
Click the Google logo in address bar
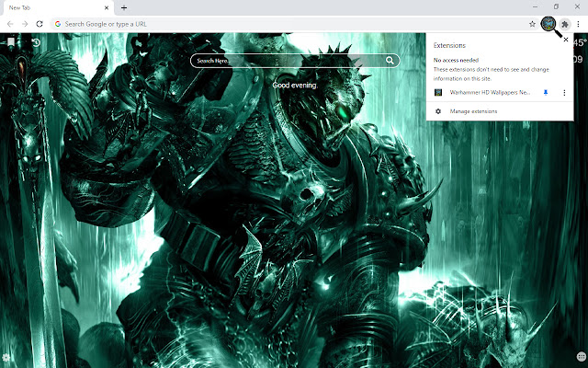pos(58,24)
